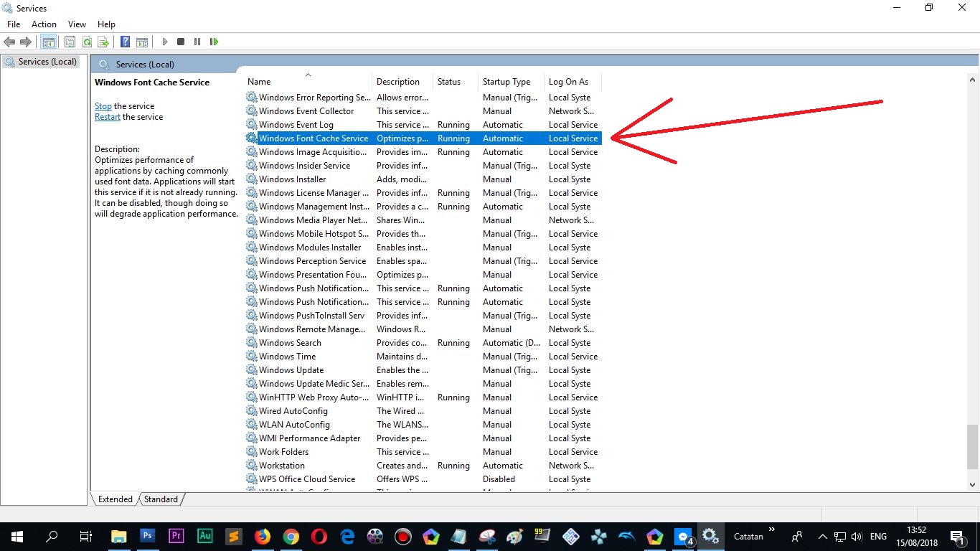This screenshot has width=980, height=551.
Task: Click the Export List toolbar icon
Action: (x=103, y=42)
